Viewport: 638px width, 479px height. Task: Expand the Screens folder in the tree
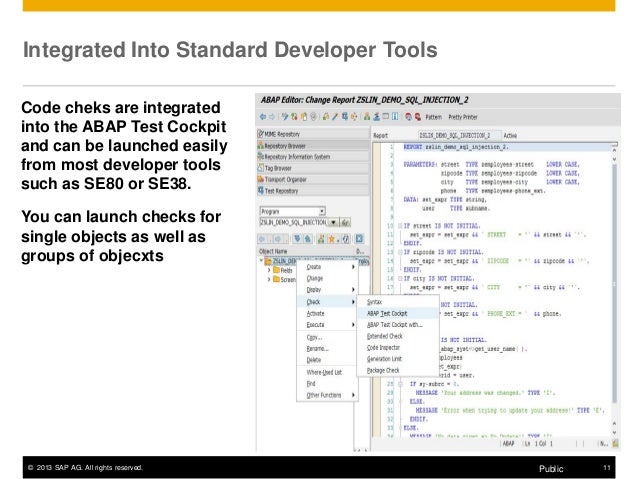tap(269, 280)
